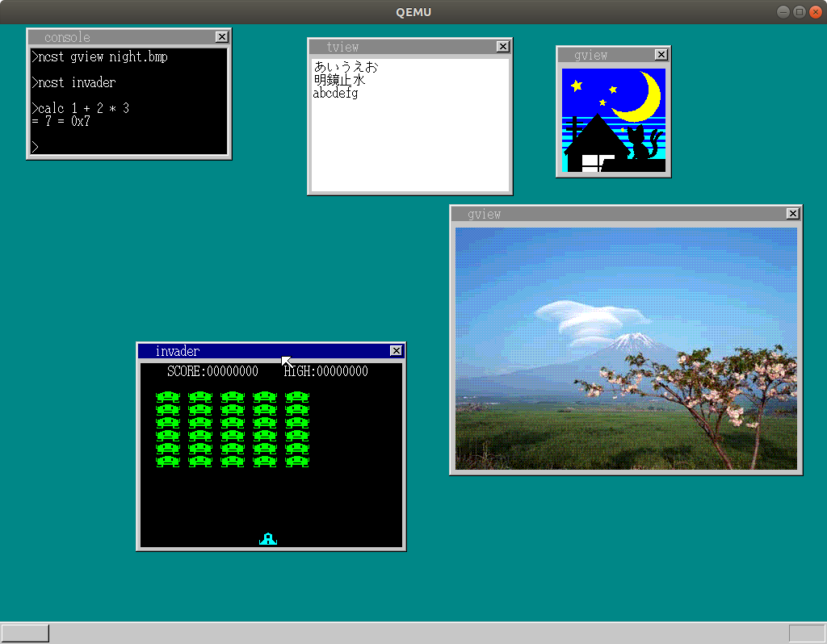Click the 'あいうえお' line in tview
This screenshot has width=827, height=644.
point(346,67)
